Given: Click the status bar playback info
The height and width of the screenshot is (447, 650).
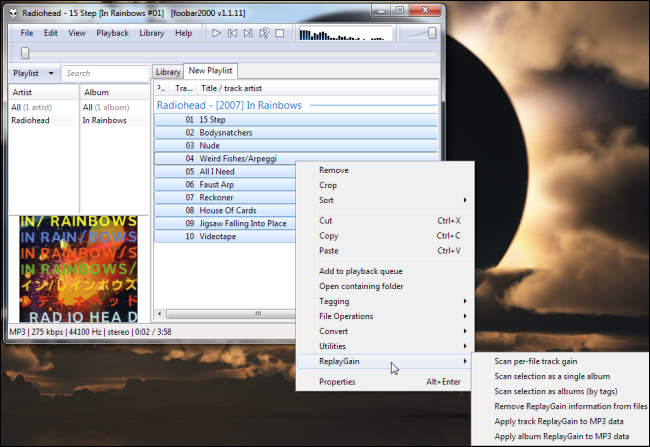Looking at the screenshot, I should click(90, 332).
